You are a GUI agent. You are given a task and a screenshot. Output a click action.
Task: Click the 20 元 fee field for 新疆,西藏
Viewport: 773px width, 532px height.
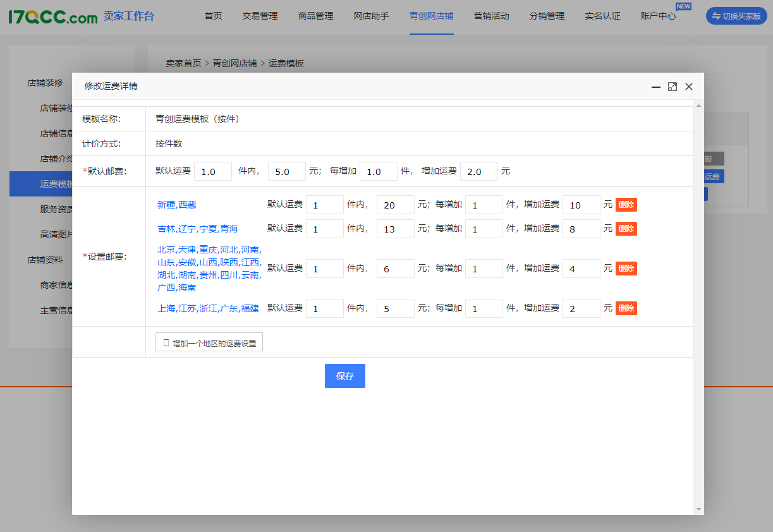point(395,205)
